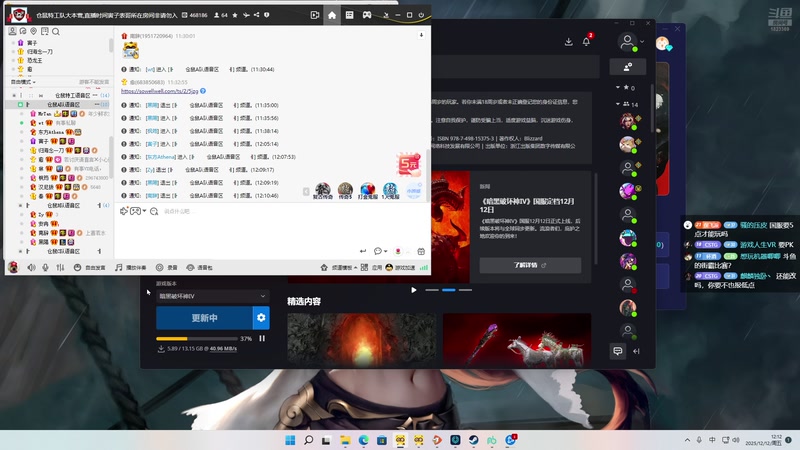800x450 pixels.
Task: Click 录音 record button in YY bar
Action: (167, 267)
